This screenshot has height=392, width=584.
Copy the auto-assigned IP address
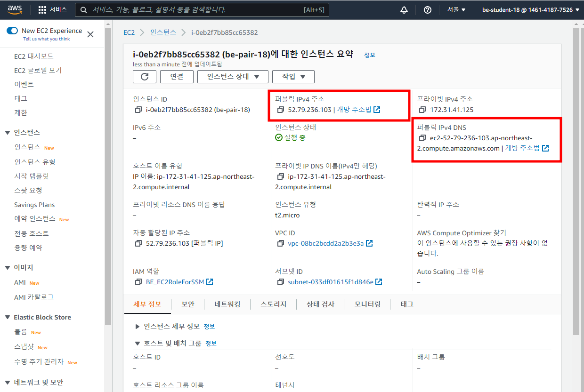pyautogui.click(x=138, y=244)
